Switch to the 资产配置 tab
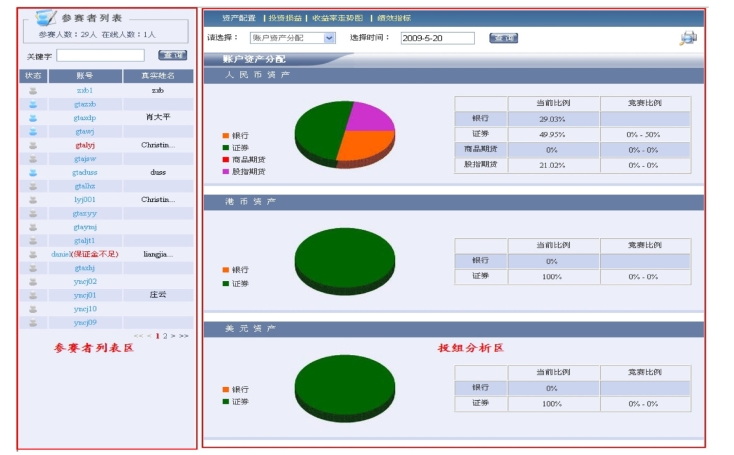The height and width of the screenshot is (455, 734). click(239, 18)
